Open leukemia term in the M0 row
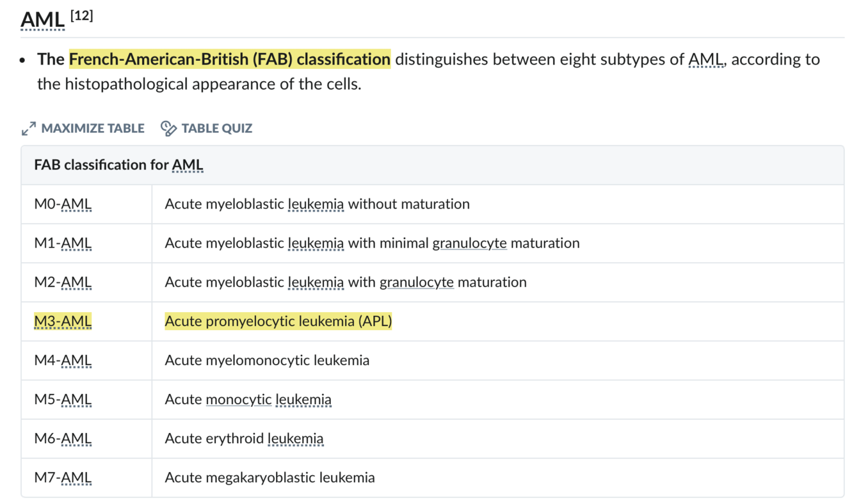The width and height of the screenshot is (854, 504). 316,204
